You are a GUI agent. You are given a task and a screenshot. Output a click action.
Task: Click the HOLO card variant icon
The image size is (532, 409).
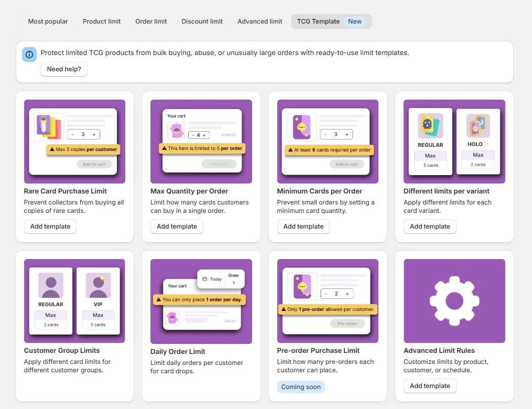click(x=478, y=126)
